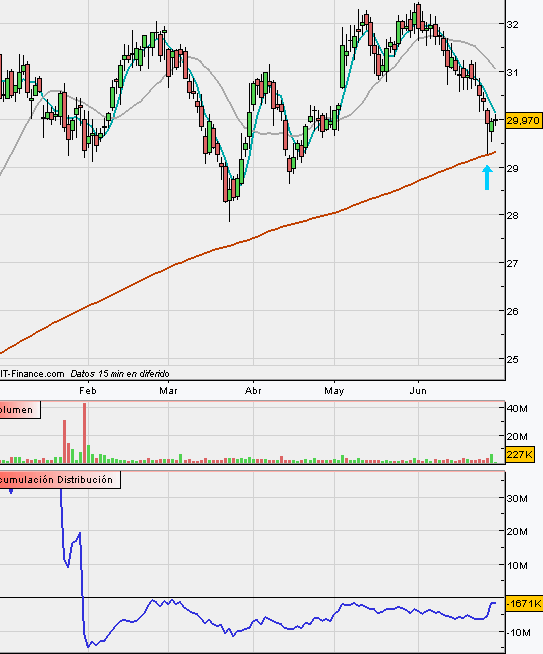Viewport: 543px width, 654px height.
Task: Click the May label on the time axis
Action: (x=334, y=391)
